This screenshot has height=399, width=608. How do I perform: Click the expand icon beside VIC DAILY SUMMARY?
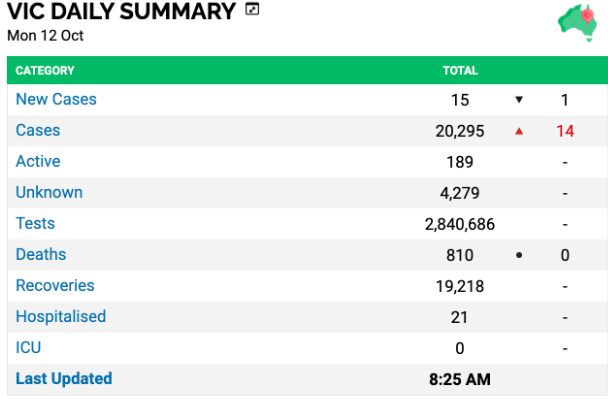pos(252,9)
